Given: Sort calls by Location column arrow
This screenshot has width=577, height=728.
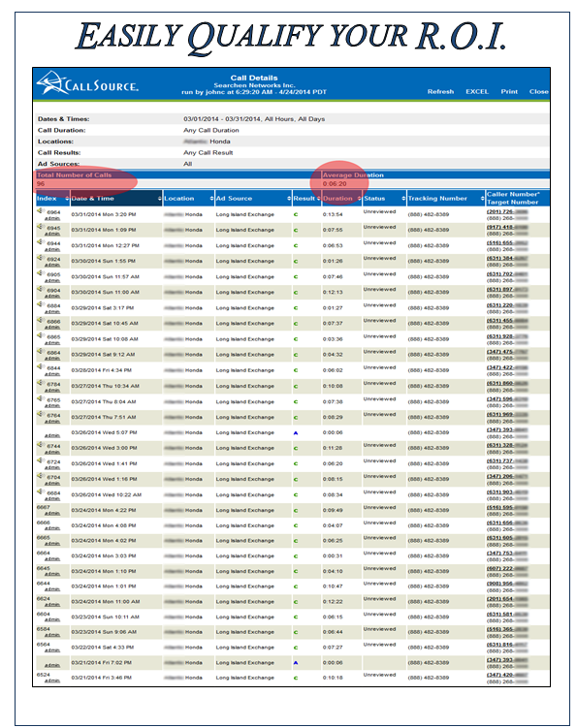Looking at the screenshot, I should pyautogui.click(x=211, y=199).
